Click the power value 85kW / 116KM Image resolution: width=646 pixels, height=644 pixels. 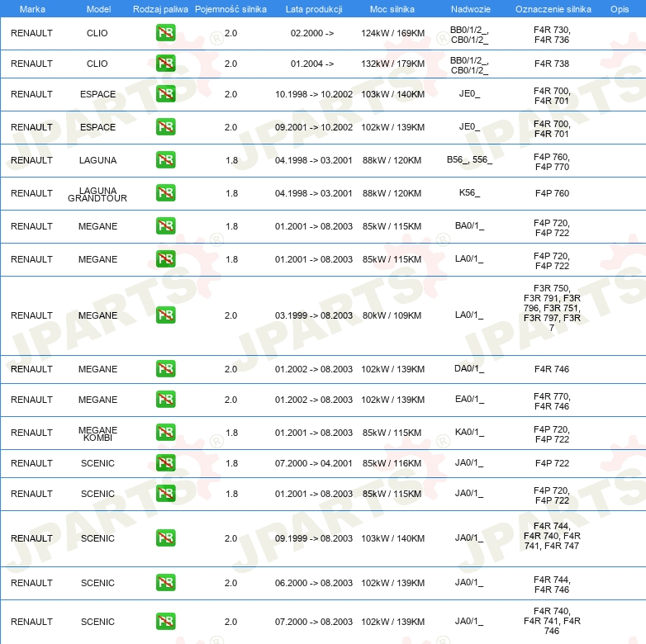tap(392, 463)
